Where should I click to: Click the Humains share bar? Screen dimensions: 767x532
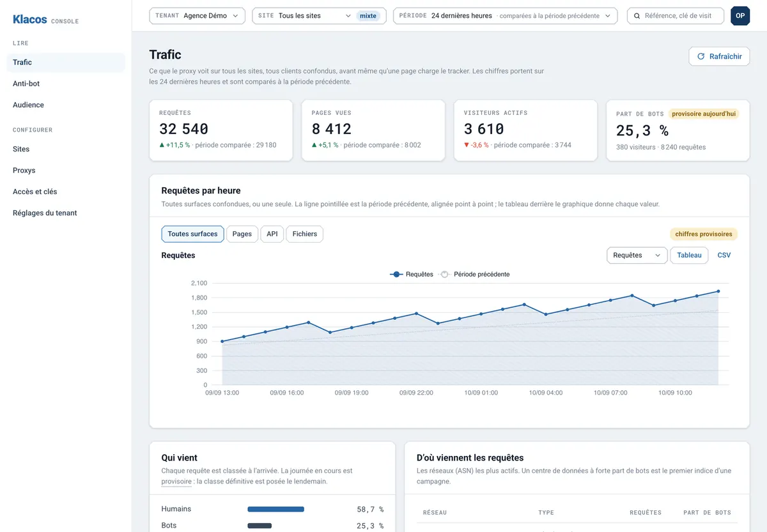[275, 510]
